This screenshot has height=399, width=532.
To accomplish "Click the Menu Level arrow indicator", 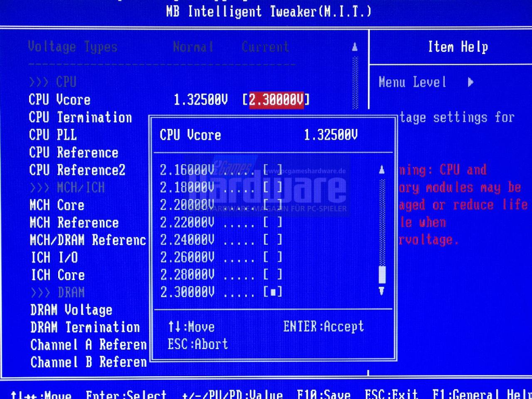I will click(470, 82).
